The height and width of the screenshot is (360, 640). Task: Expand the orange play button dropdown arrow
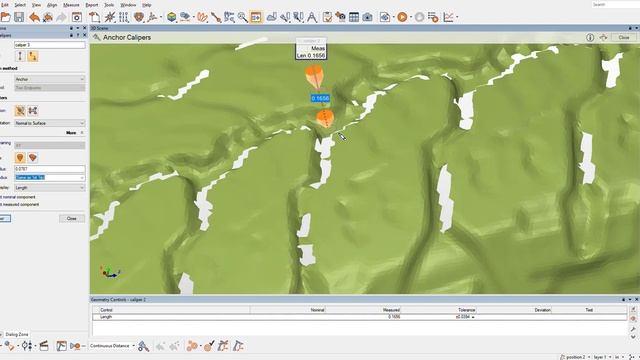pyautogui.click(x=410, y=18)
